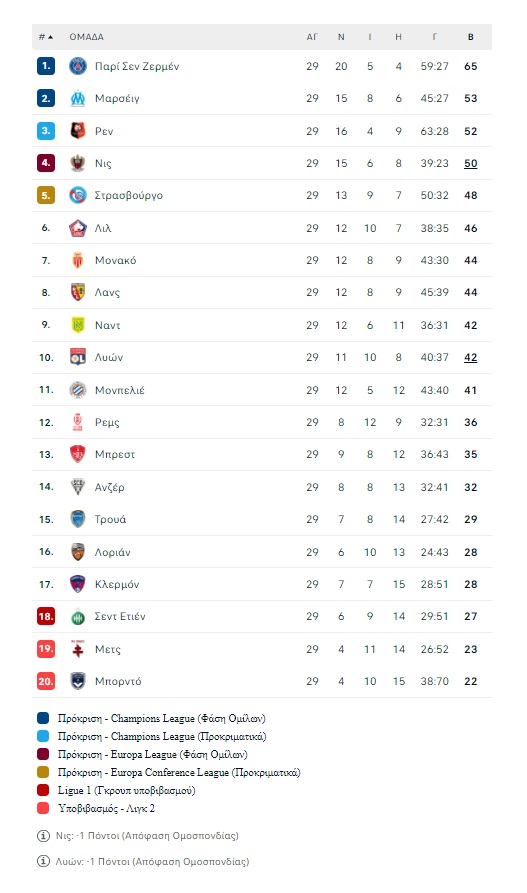Select the Lyon OL crest icon
Screen dimensions: 527x893
point(77,357)
